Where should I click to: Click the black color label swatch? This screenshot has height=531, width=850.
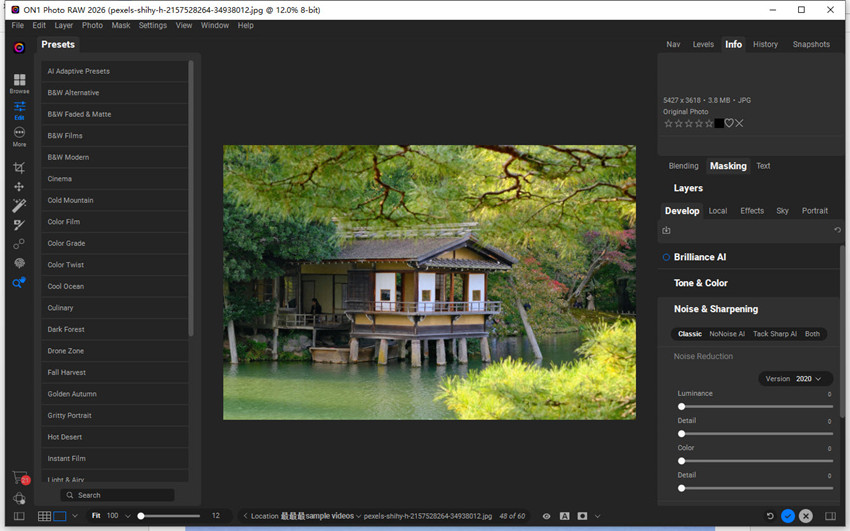[x=719, y=123]
